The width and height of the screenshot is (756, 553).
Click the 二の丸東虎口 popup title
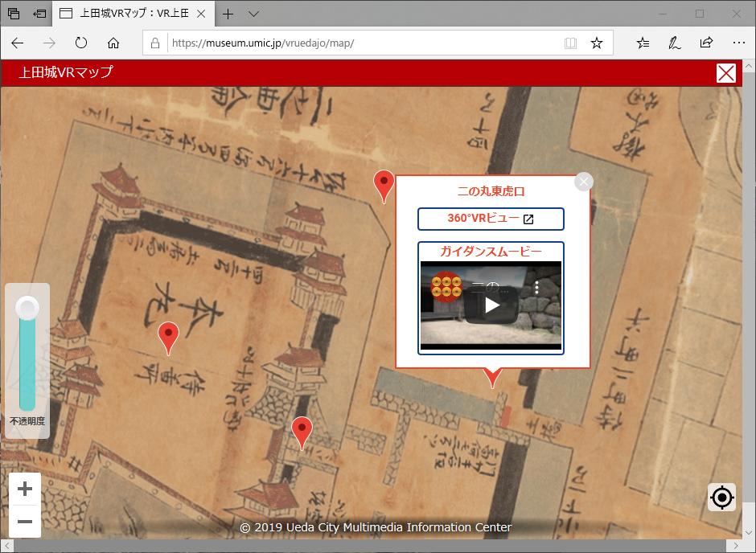coord(491,192)
